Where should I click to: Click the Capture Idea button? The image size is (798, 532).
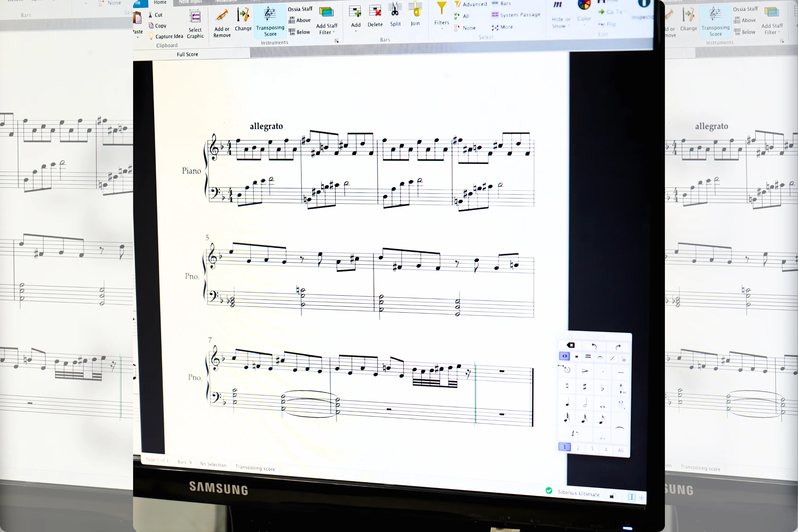[x=166, y=36]
